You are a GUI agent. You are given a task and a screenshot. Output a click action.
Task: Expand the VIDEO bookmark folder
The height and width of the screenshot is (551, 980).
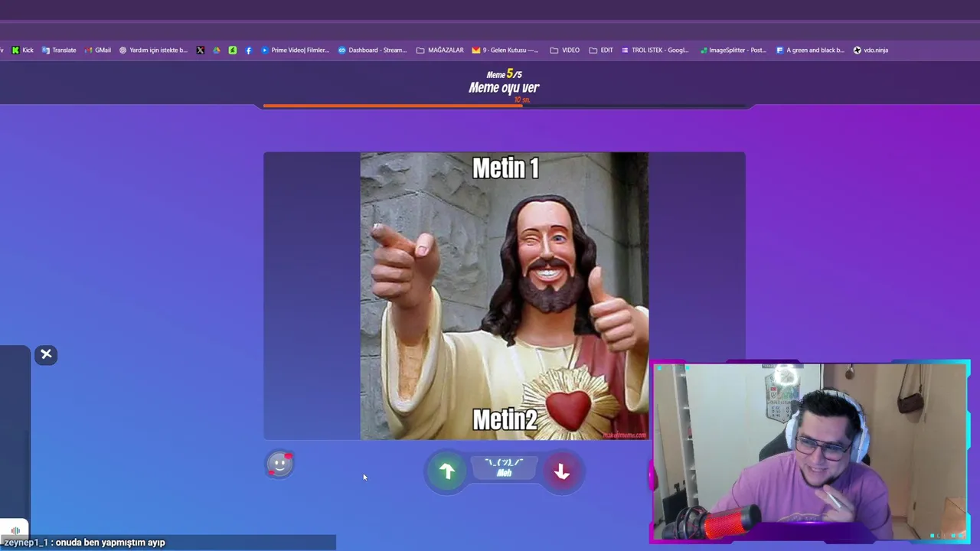565,51
